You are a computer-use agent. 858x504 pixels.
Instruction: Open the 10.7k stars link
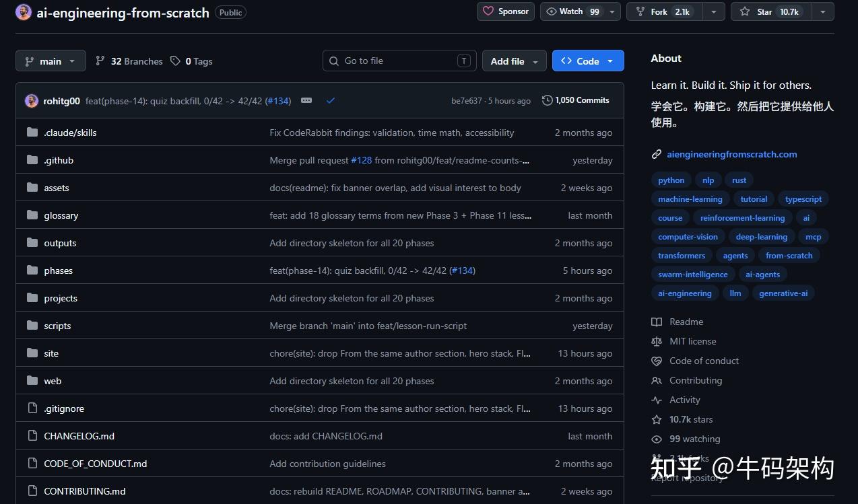[691, 420]
